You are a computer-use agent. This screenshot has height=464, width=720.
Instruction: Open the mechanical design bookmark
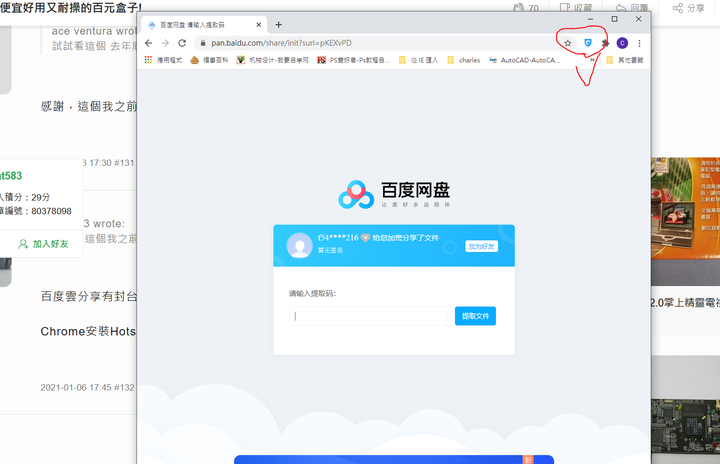pyautogui.click(x=272, y=60)
